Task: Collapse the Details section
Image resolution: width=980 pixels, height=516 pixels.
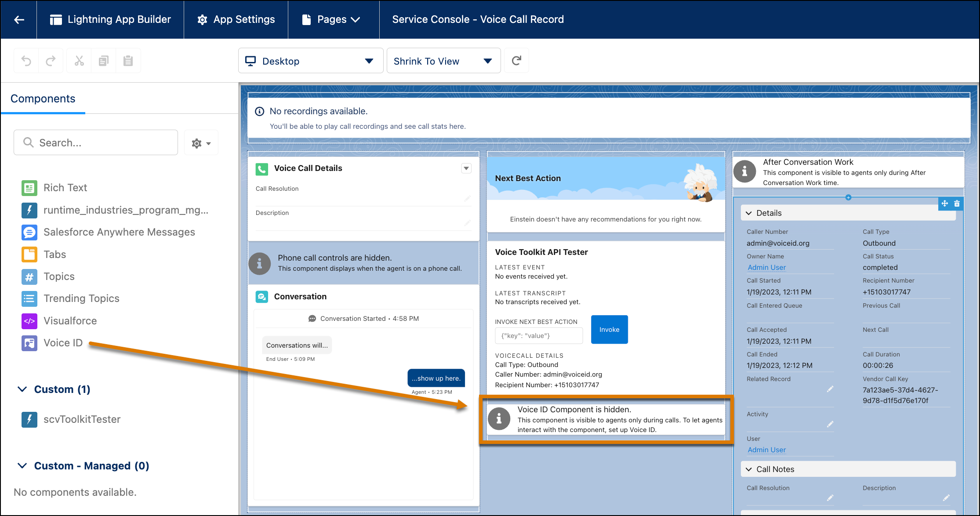Action: click(749, 213)
